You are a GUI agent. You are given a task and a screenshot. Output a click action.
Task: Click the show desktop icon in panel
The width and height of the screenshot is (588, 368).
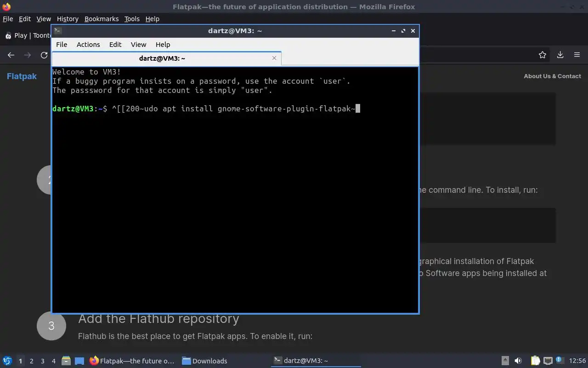(79, 361)
